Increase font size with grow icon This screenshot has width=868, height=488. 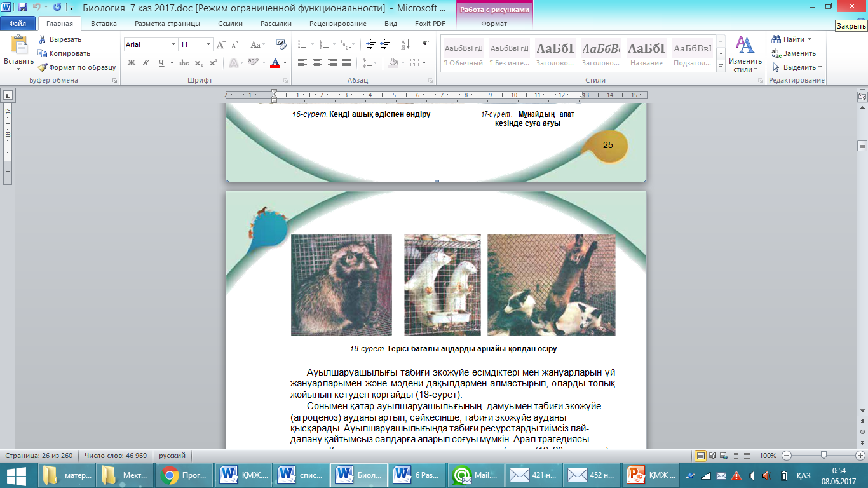tap(221, 44)
